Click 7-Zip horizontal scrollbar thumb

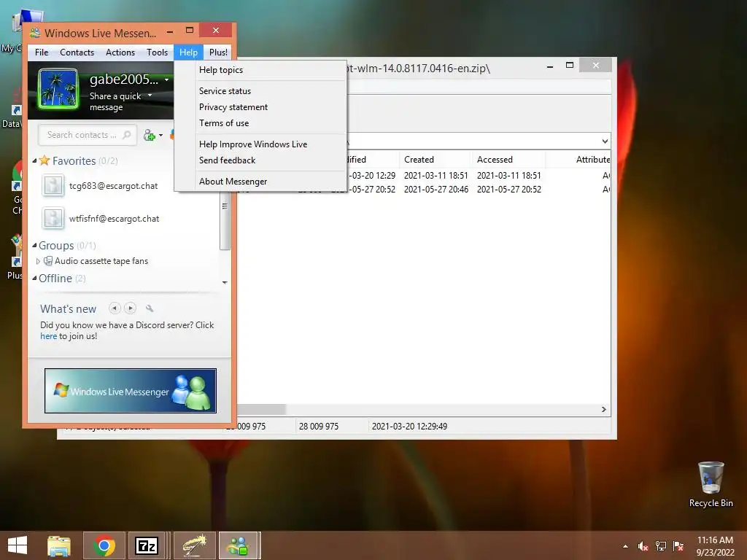[261, 410]
